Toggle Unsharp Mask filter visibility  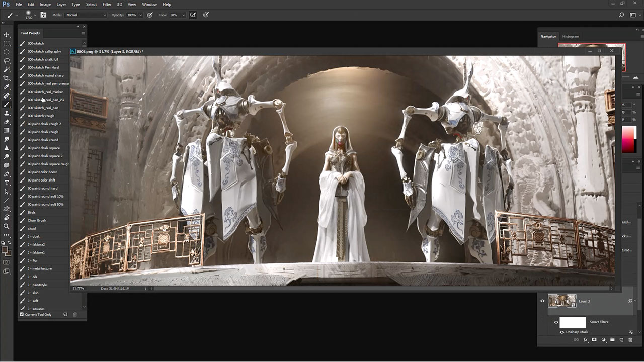562,332
